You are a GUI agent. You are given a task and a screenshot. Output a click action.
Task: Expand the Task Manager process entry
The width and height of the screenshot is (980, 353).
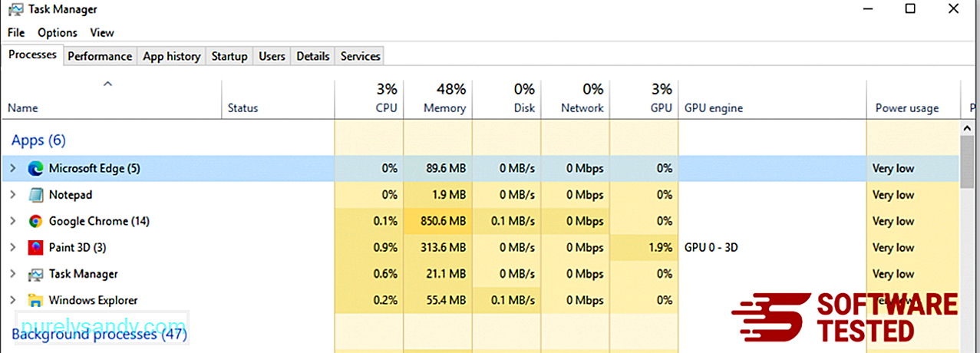tap(12, 274)
